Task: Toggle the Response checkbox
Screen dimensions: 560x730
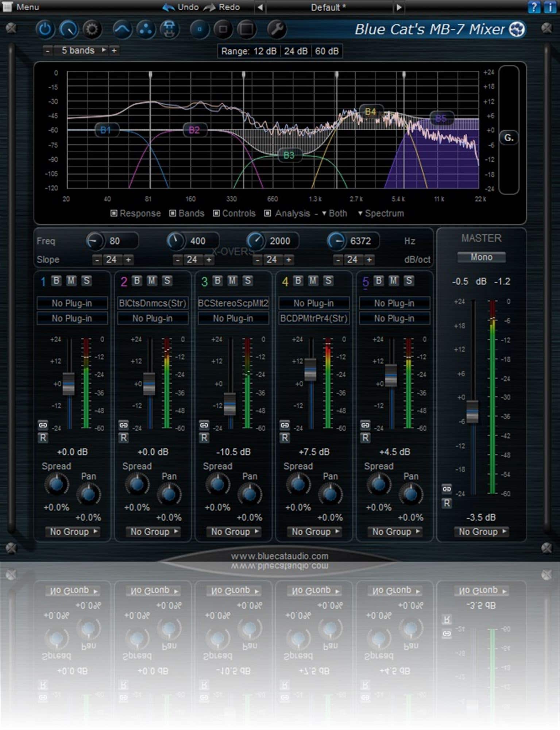Action: (114, 213)
